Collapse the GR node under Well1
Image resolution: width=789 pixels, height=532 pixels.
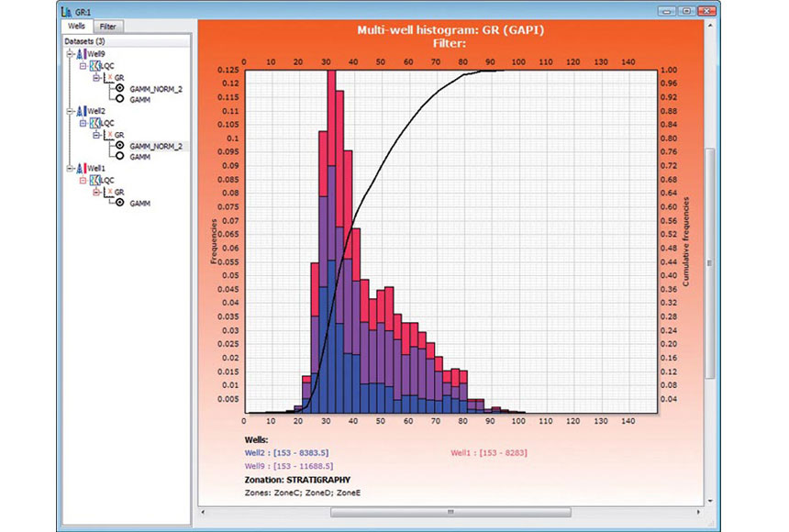[x=96, y=191]
